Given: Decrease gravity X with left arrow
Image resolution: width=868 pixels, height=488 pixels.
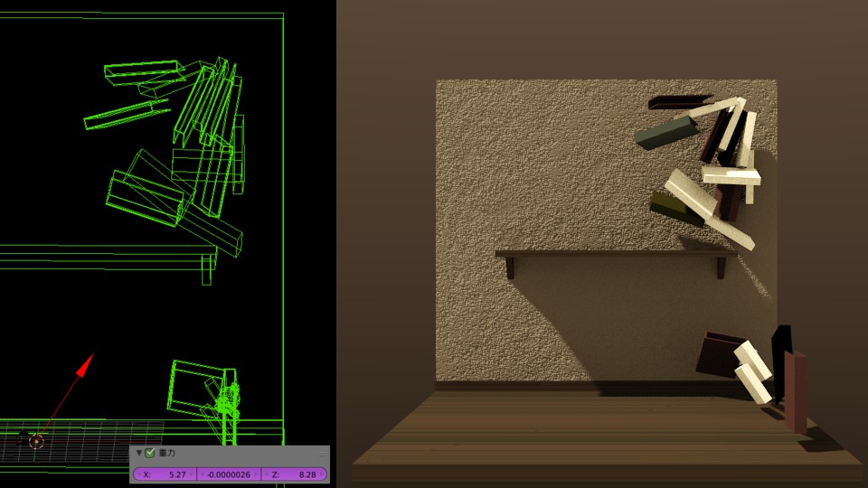Looking at the screenshot, I should click(139, 474).
